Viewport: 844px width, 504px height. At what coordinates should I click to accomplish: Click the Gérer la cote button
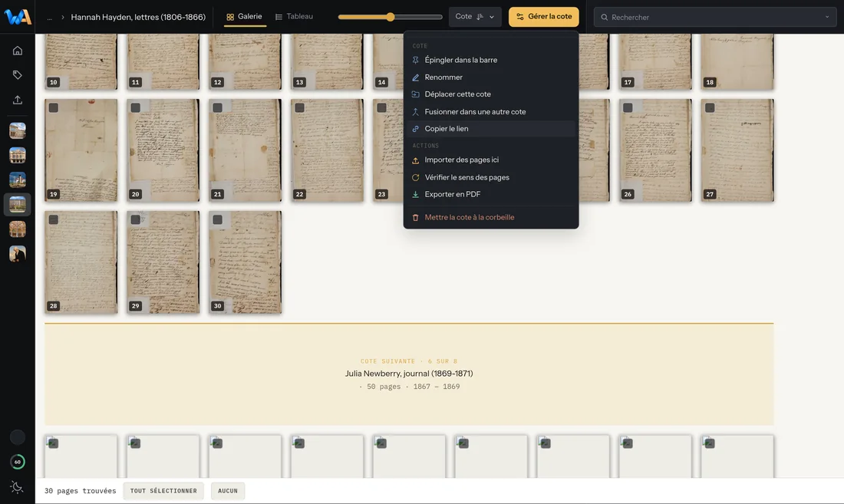click(544, 17)
